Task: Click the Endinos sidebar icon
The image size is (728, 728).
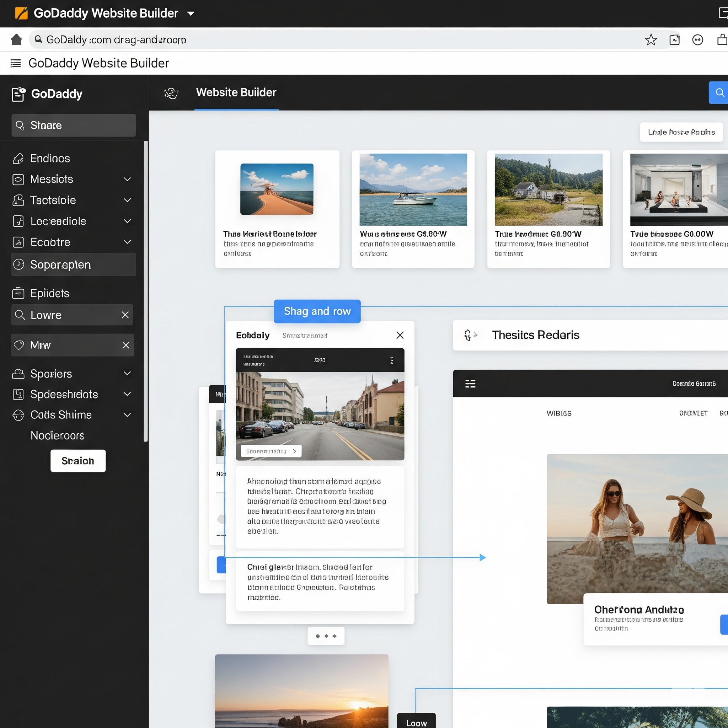Action: (x=18, y=159)
